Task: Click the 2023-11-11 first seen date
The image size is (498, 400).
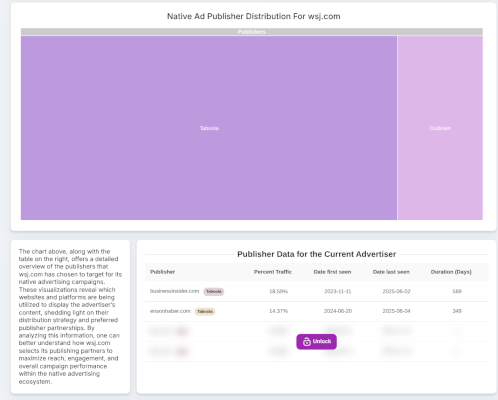Action: [338, 291]
